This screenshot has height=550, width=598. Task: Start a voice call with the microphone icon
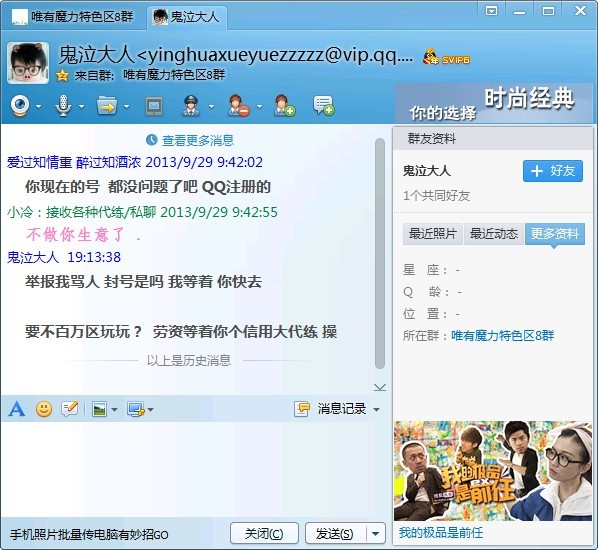click(x=63, y=106)
